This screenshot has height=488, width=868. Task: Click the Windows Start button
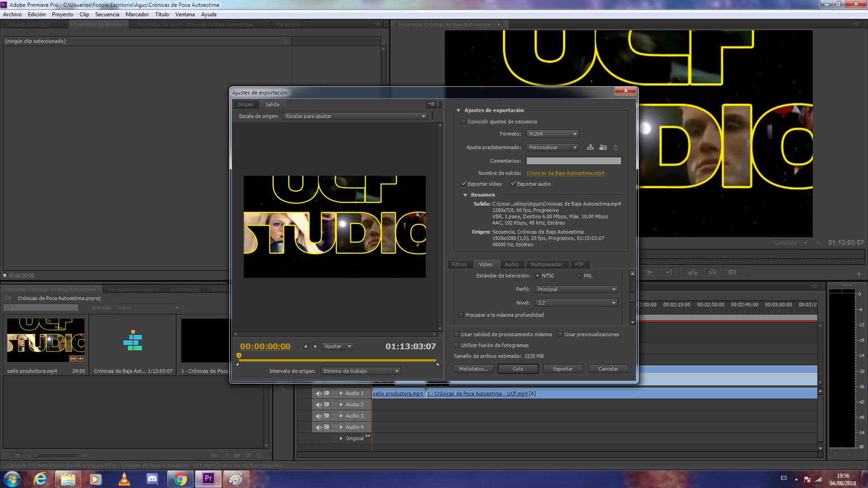[x=12, y=479]
